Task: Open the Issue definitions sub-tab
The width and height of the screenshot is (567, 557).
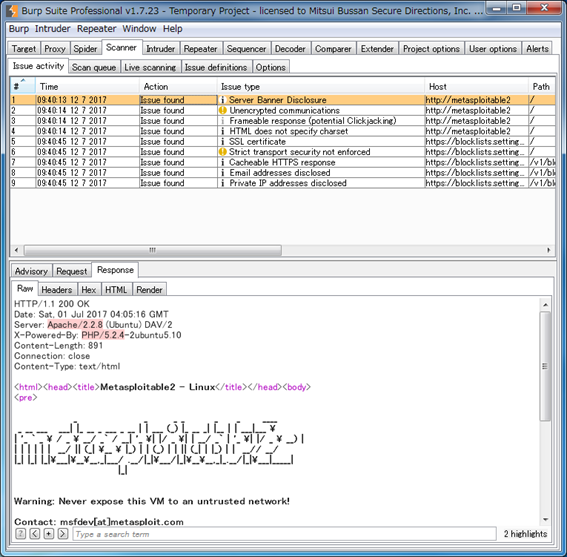Action: (216, 67)
